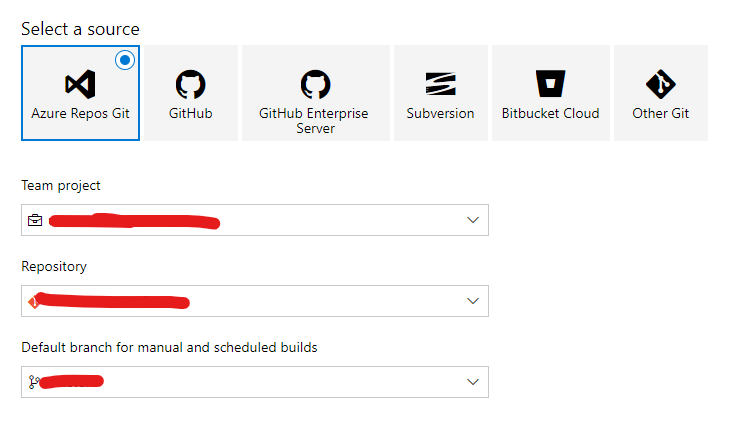756x424 pixels.
Task: Expand the Default branch dropdown chevron
Action: click(x=473, y=382)
